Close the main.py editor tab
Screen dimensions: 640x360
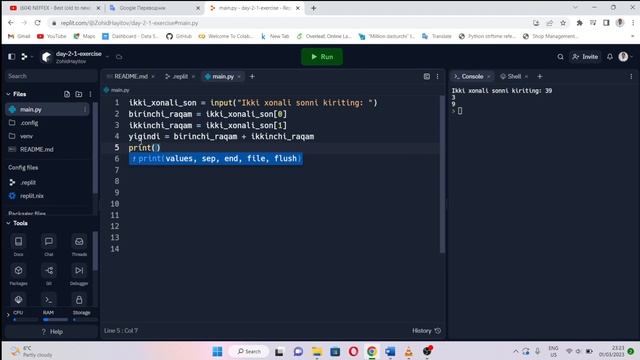click(239, 77)
